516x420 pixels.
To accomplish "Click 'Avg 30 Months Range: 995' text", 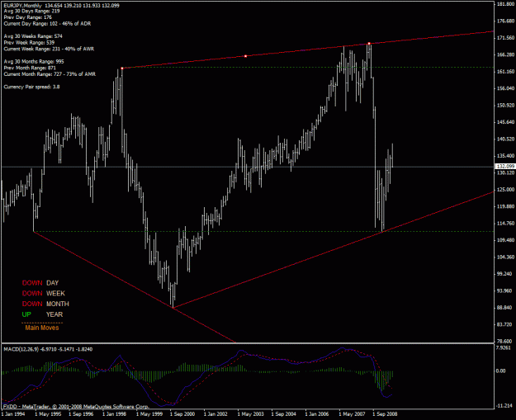I will (x=34, y=62).
